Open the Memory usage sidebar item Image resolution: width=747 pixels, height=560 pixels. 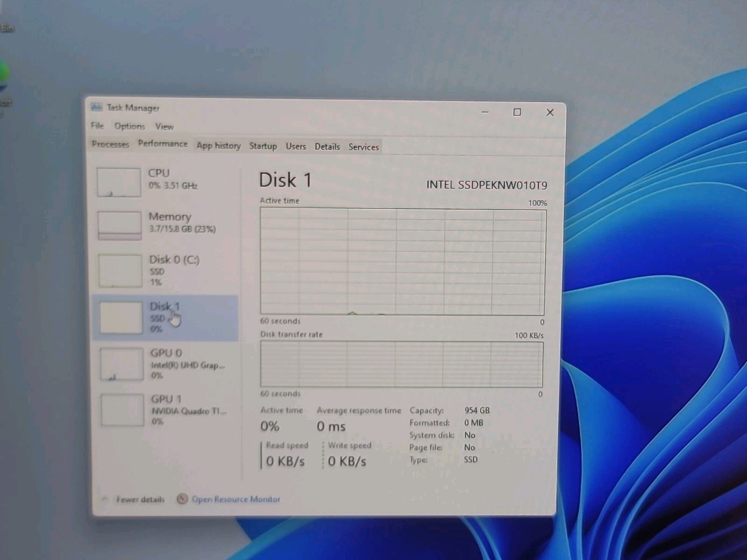165,225
